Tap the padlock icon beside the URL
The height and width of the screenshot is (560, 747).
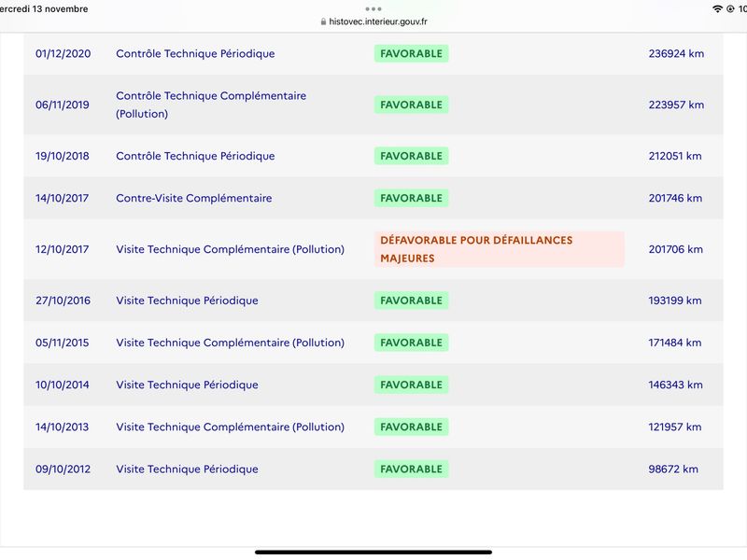coord(323,21)
